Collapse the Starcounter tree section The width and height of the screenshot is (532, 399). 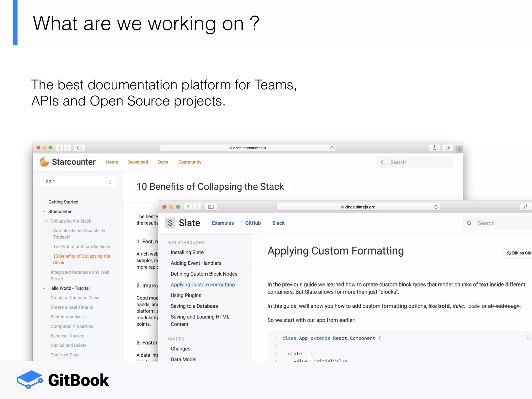click(x=44, y=211)
